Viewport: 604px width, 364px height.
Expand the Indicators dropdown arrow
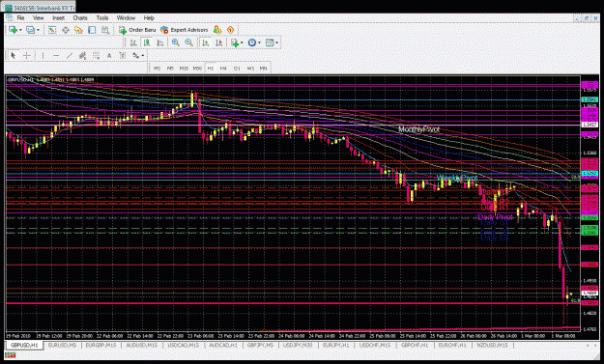242,42
